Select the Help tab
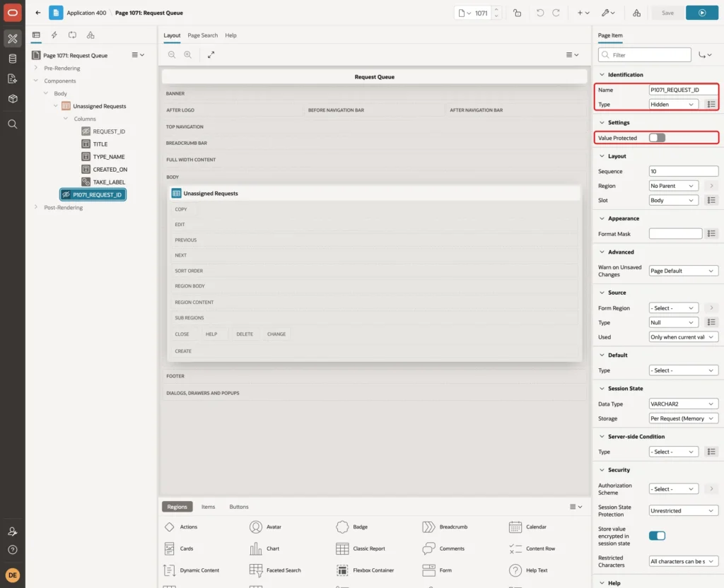 coord(230,35)
